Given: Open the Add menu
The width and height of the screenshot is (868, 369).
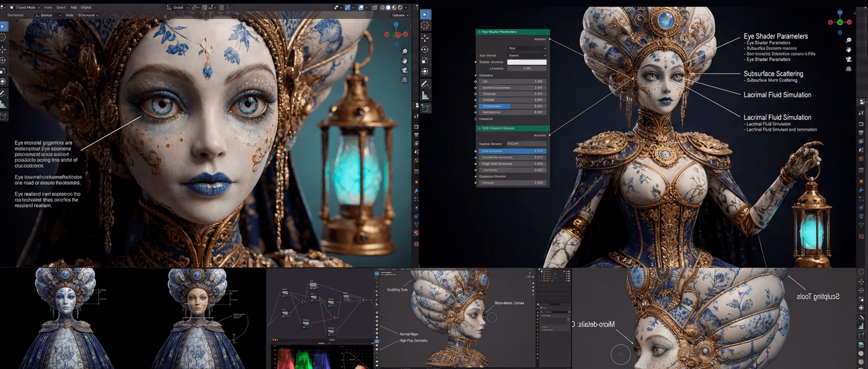Looking at the screenshot, I should point(73,8).
